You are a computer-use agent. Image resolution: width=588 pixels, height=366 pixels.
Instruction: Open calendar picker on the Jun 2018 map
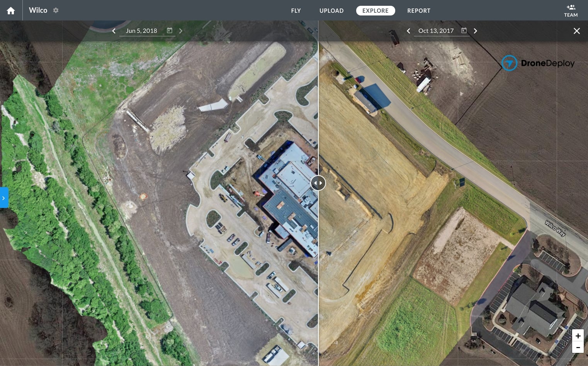point(170,30)
